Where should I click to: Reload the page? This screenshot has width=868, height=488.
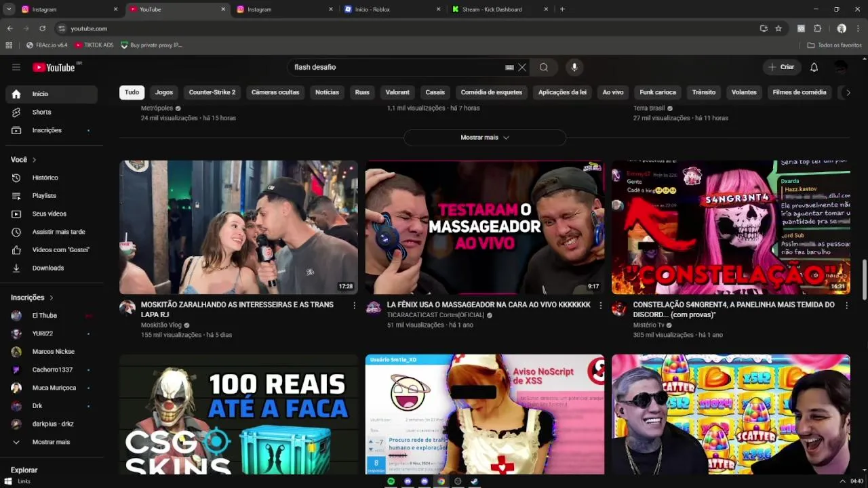coord(42,28)
